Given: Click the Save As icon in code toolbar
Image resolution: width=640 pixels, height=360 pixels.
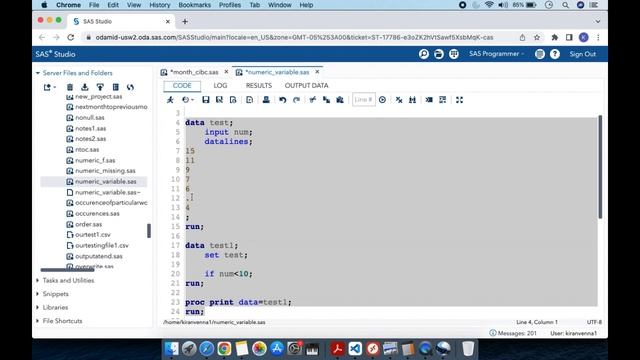Looking at the screenshot, I should click(x=219, y=100).
